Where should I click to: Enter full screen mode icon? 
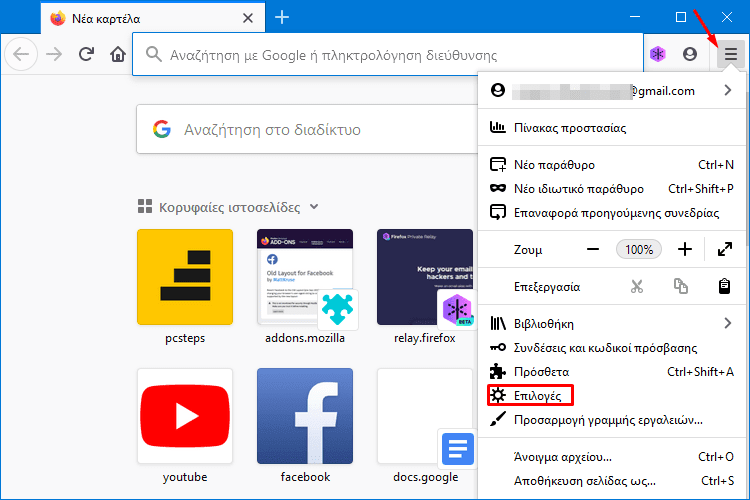(725, 249)
